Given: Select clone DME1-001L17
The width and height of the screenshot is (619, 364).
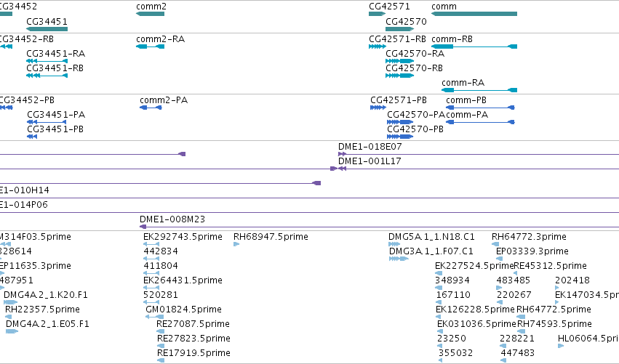Looking at the screenshot, I should pos(479,169).
